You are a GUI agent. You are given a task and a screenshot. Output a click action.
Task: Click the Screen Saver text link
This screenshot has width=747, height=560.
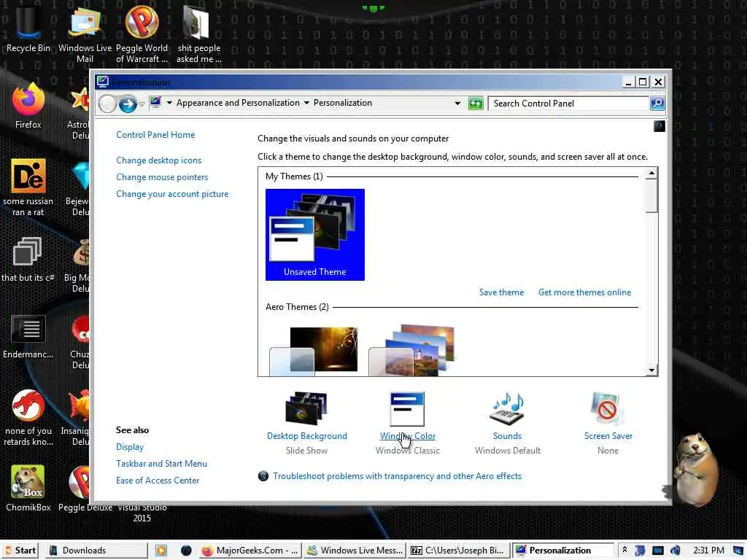608,436
